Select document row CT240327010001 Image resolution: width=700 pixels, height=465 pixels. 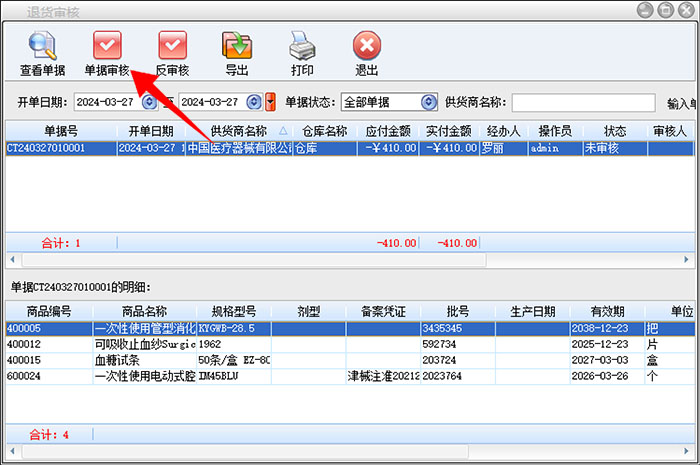pos(60,148)
